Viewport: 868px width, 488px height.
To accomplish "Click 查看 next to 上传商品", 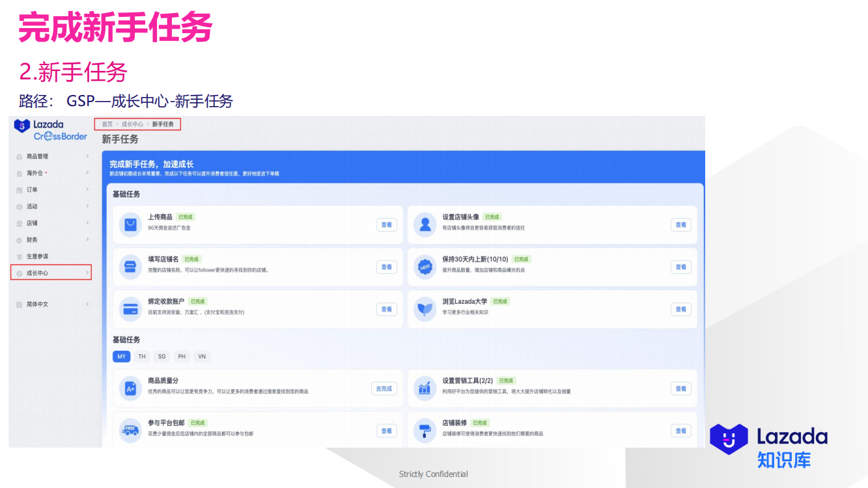I will click(x=386, y=224).
